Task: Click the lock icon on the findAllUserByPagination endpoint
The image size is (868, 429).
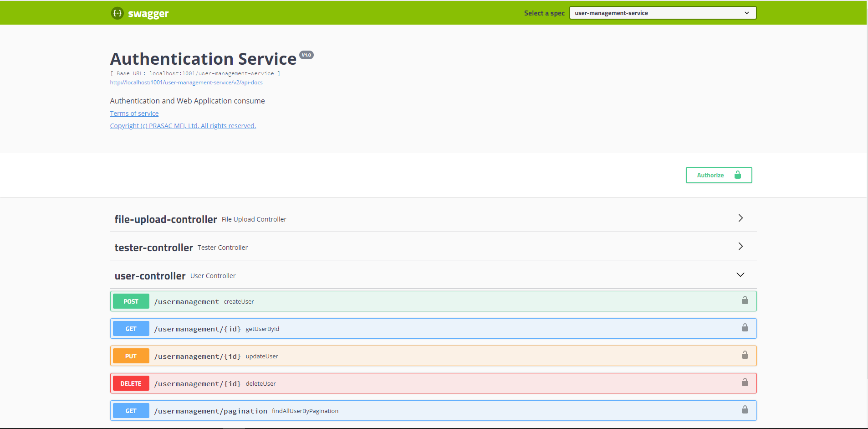Action: [745, 409]
